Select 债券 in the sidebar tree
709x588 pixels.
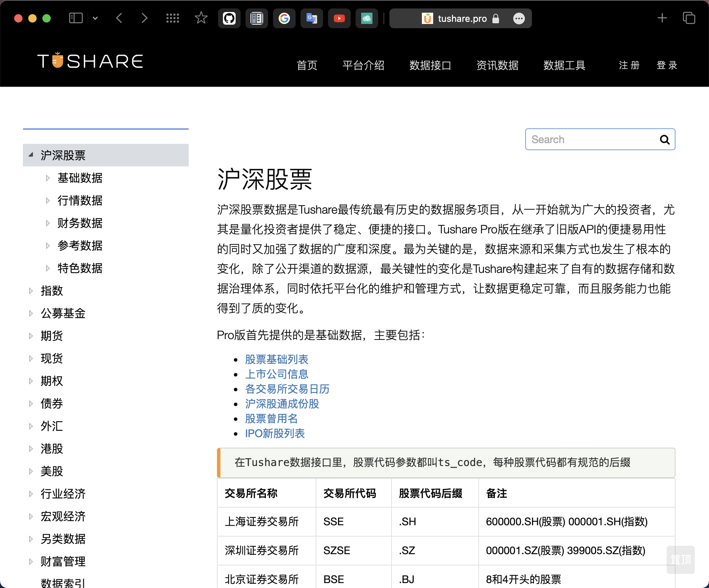52,404
